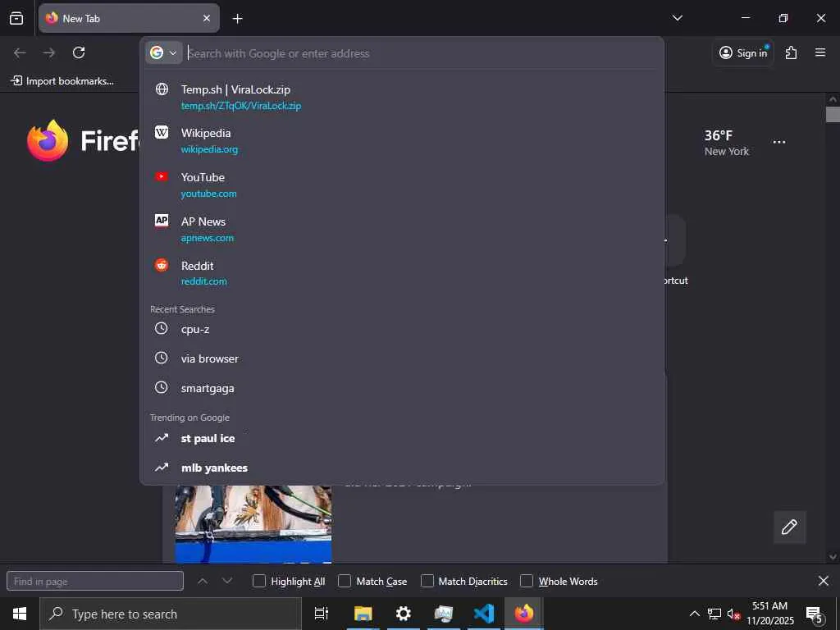Open the Extensions puzzle icon
The height and width of the screenshot is (630, 840).
(x=791, y=52)
